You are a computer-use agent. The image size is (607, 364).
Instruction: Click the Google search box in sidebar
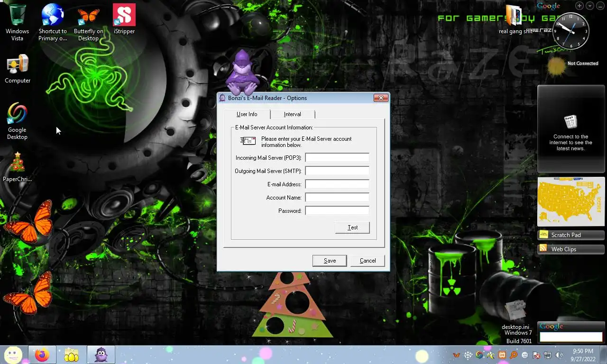click(571, 337)
